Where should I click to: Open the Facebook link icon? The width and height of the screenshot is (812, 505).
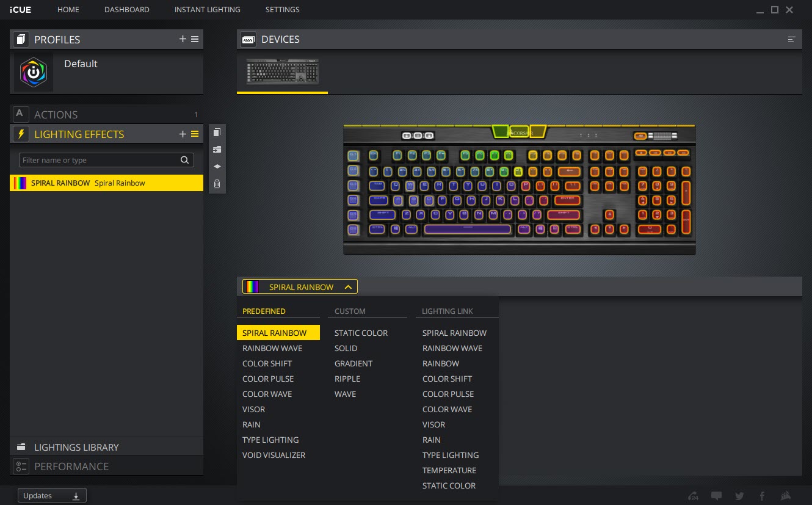pos(763,496)
